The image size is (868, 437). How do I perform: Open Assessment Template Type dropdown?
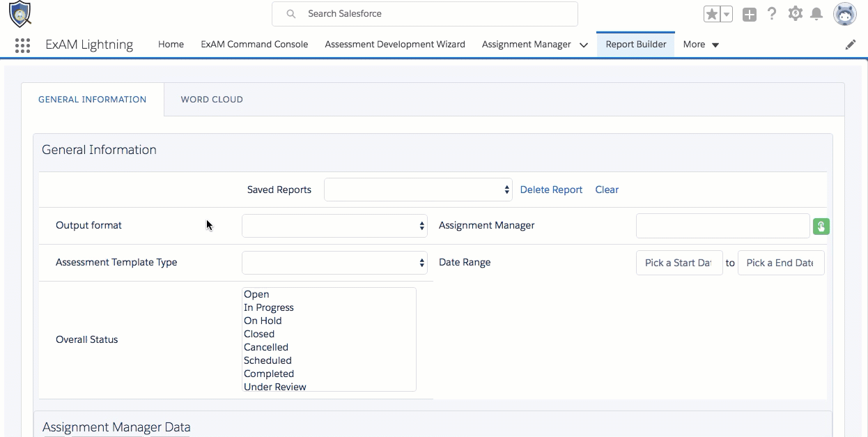[334, 263]
